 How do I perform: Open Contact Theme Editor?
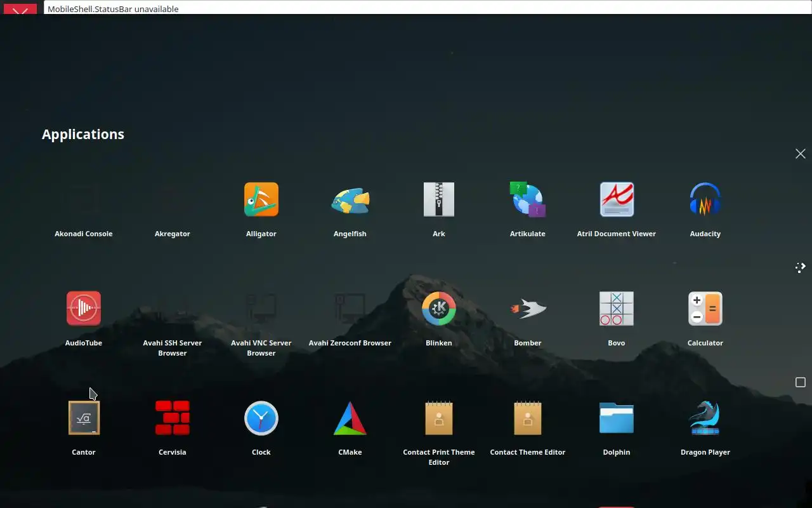click(x=528, y=418)
